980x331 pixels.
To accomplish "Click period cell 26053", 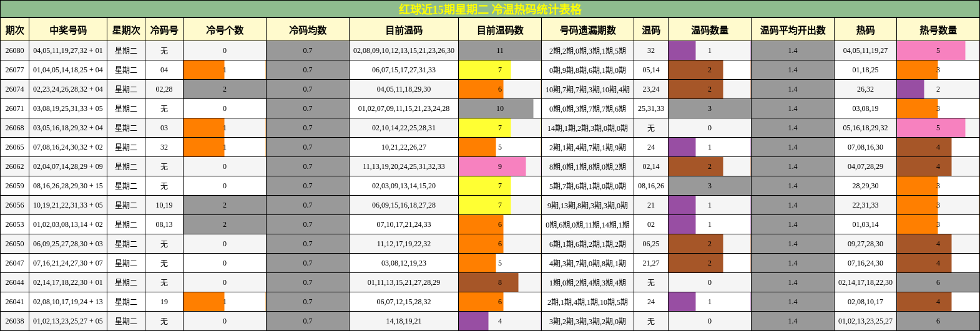I will coord(15,224).
